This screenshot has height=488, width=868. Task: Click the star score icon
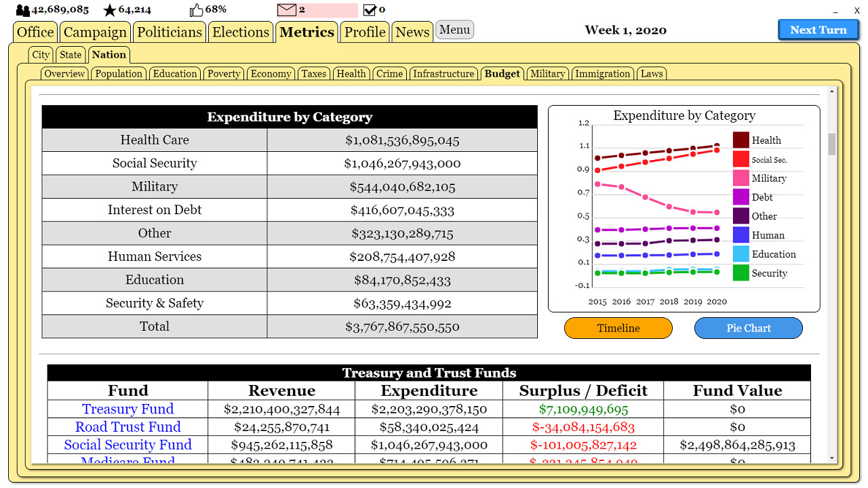coord(109,10)
